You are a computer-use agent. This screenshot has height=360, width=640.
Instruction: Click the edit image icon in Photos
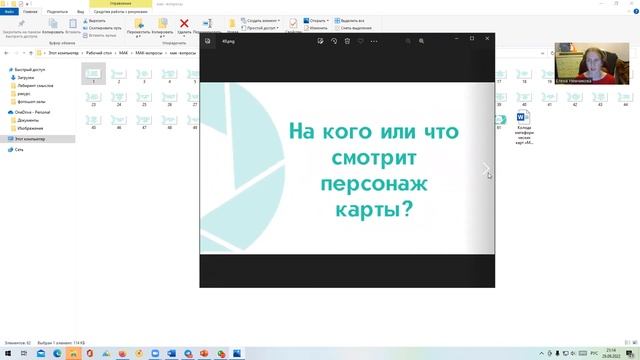pyautogui.click(x=320, y=41)
